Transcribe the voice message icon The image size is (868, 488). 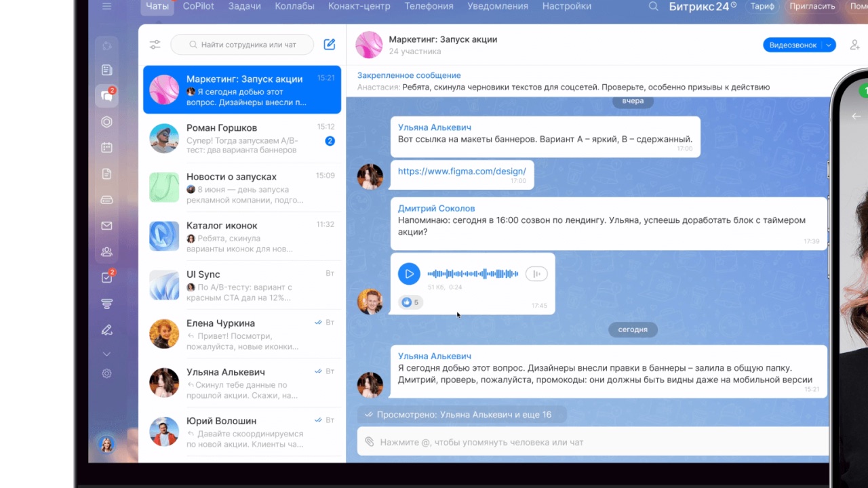click(536, 274)
